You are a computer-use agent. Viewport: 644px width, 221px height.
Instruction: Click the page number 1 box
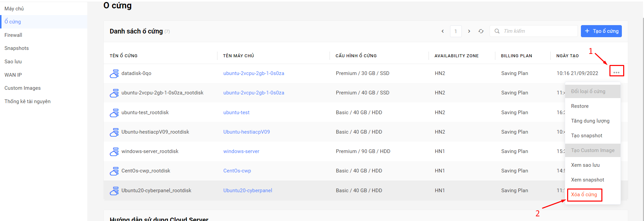(456, 31)
